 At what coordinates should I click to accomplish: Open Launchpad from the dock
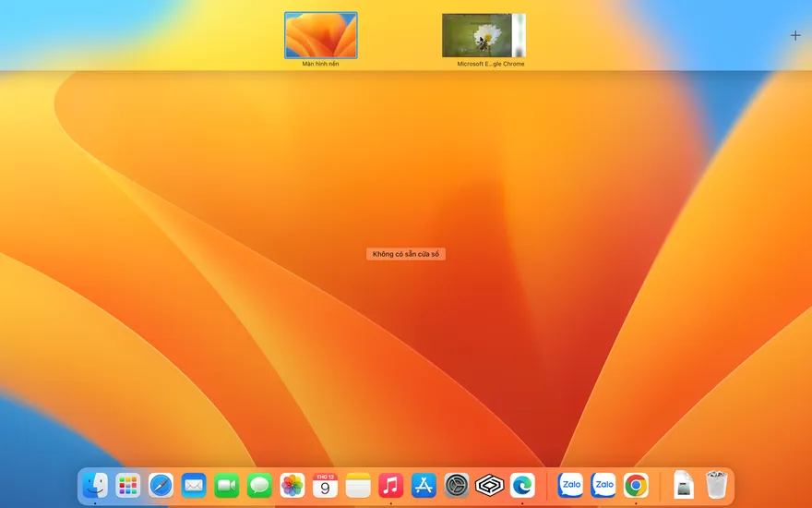tap(128, 486)
